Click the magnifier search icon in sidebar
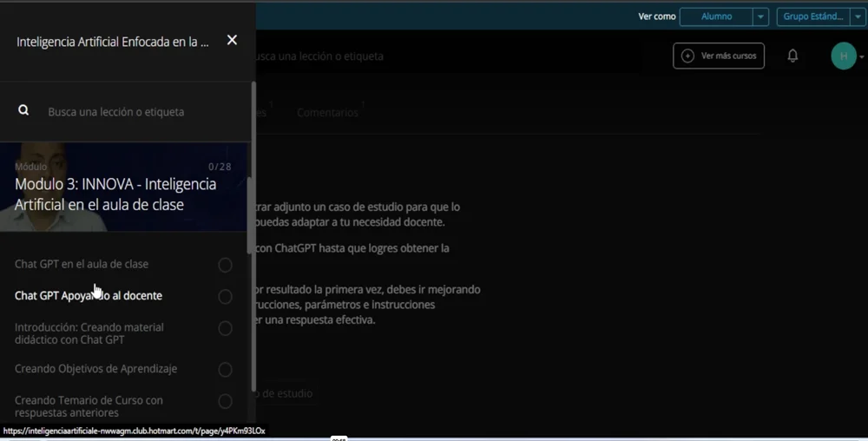The width and height of the screenshot is (868, 441). click(23, 110)
